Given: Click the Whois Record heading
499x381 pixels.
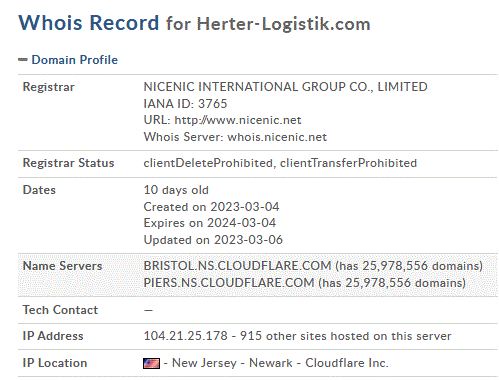Looking at the screenshot, I should coord(88,23).
